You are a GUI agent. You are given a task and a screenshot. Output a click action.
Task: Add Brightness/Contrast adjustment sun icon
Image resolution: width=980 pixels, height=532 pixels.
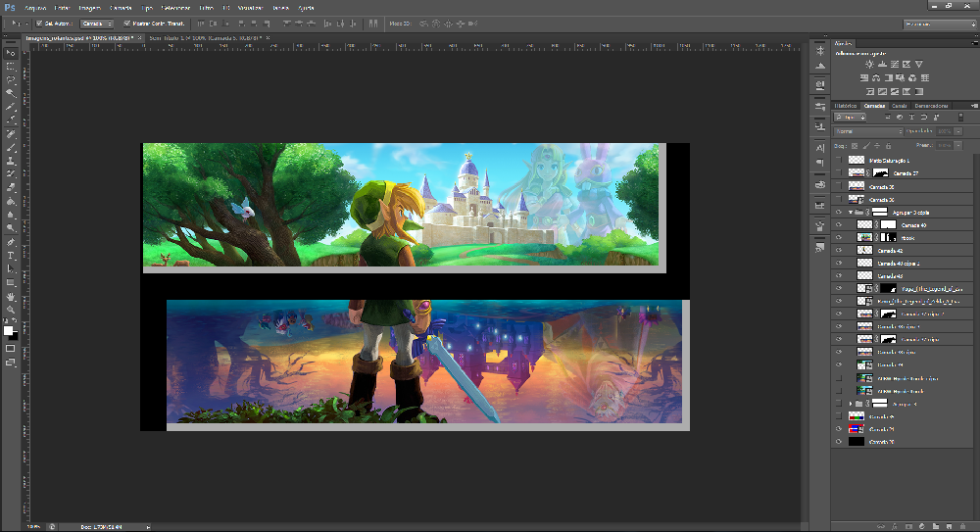pos(869,65)
